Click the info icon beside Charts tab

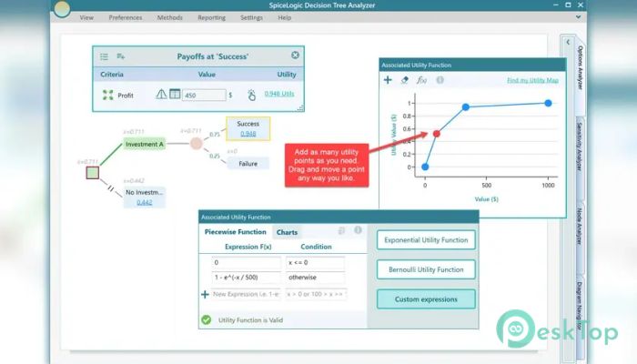pos(358,230)
